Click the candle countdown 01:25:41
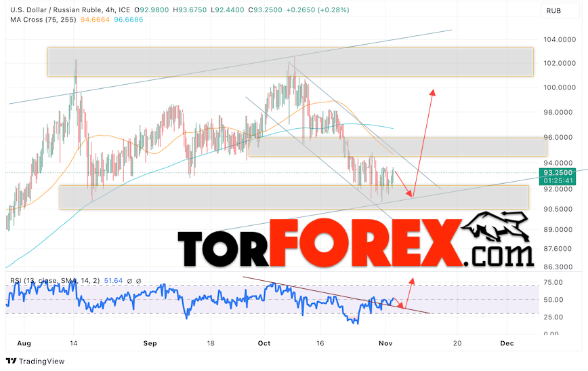The height and width of the screenshot is (371, 588). [x=558, y=180]
